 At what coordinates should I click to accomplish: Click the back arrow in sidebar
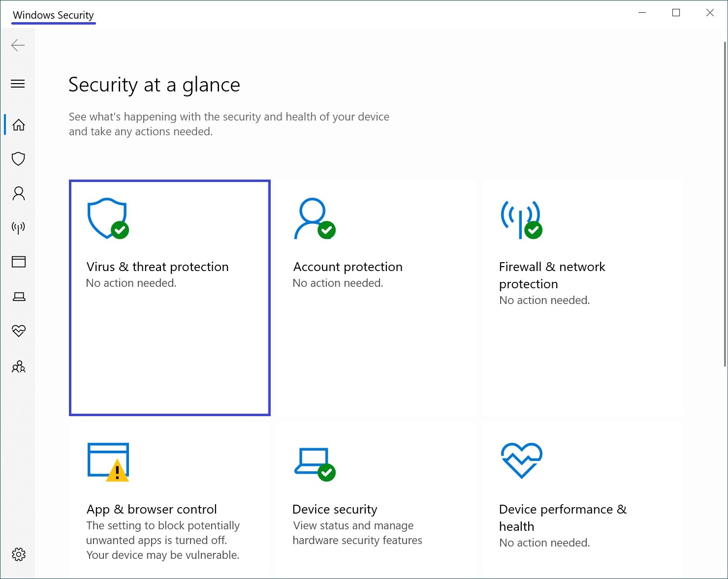point(18,45)
